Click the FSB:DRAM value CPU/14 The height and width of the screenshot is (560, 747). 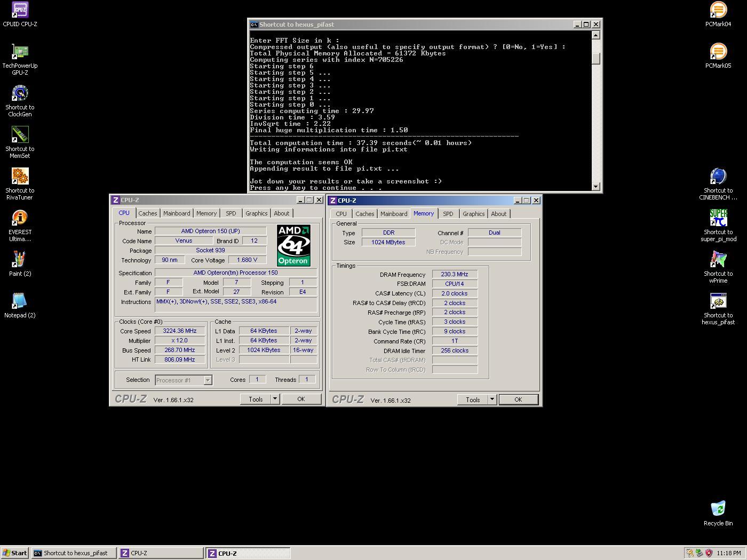[455, 284]
